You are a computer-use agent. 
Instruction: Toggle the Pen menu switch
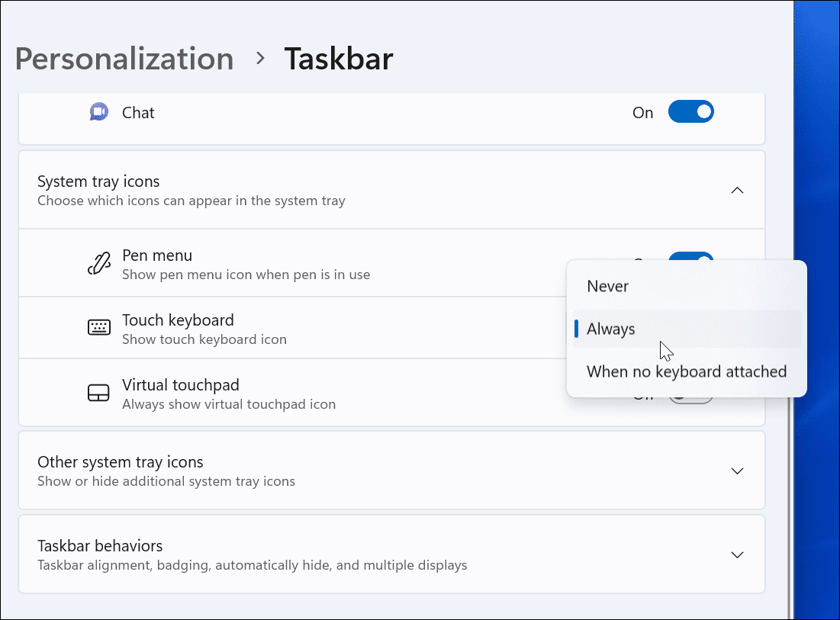690,258
